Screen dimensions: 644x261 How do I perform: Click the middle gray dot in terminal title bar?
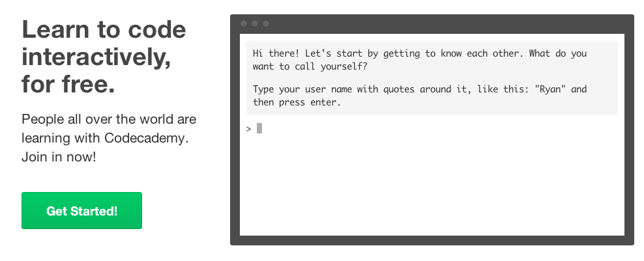[255, 23]
